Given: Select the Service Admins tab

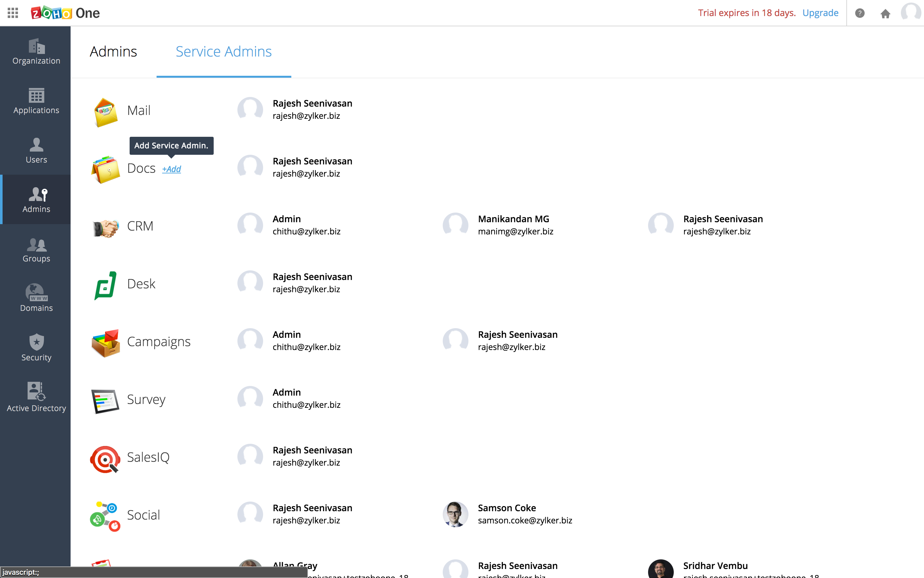Looking at the screenshot, I should click(x=224, y=52).
